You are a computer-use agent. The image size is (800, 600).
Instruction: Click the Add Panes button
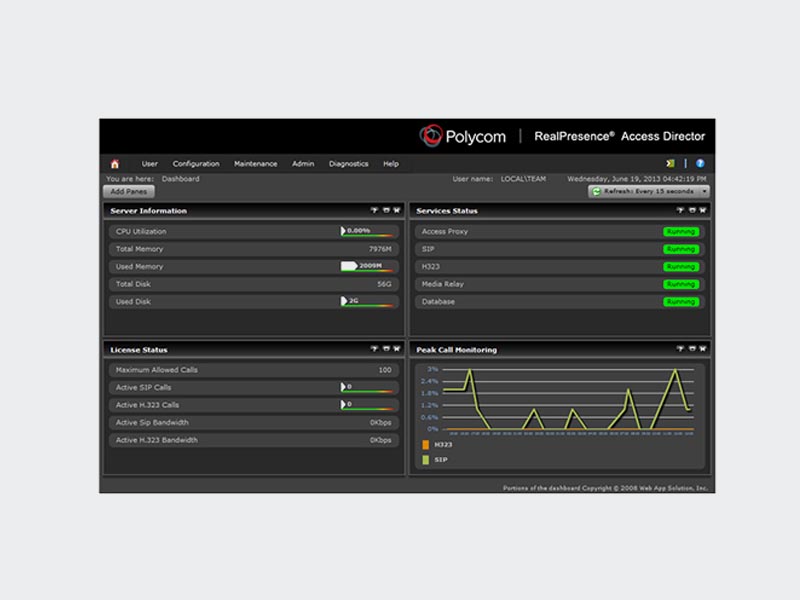[127, 191]
